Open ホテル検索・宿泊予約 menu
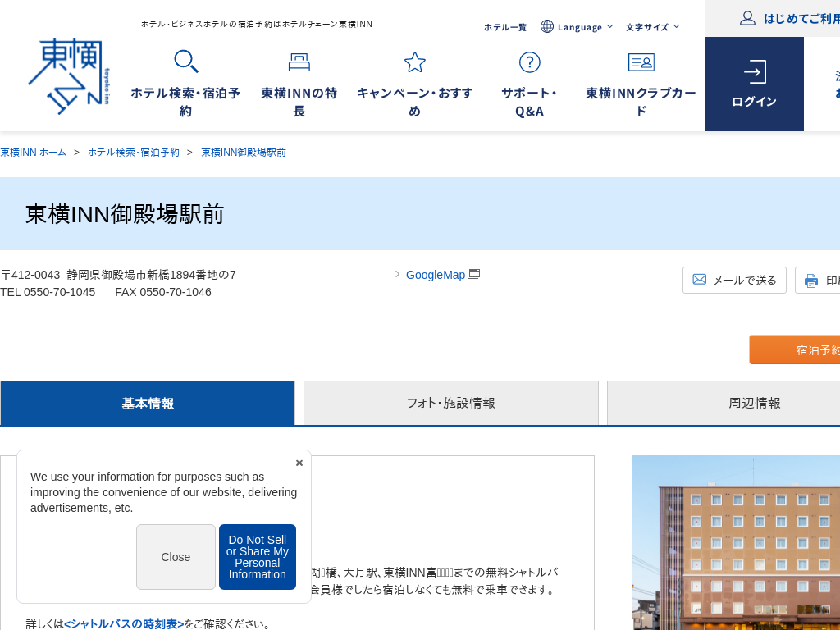This screenshot has height=630, width=840. tap(185, 102)
